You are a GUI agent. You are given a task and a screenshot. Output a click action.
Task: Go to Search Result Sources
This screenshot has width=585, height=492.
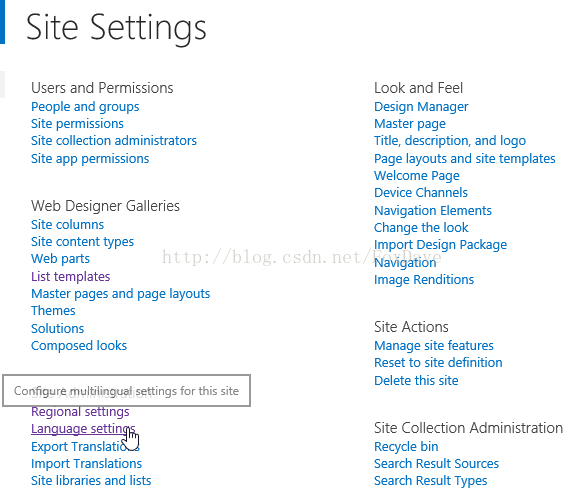point(437,464)
